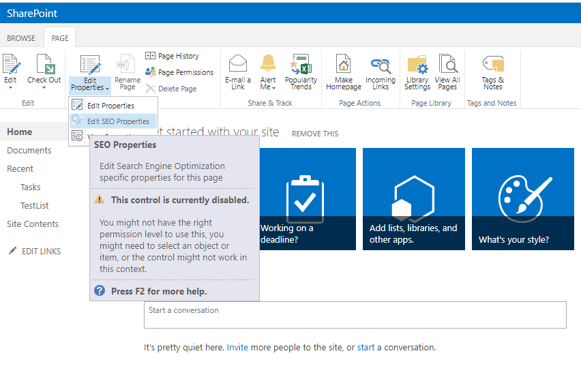Click the SharePoint title in the header
581x392 pixels.
point(32,14)
